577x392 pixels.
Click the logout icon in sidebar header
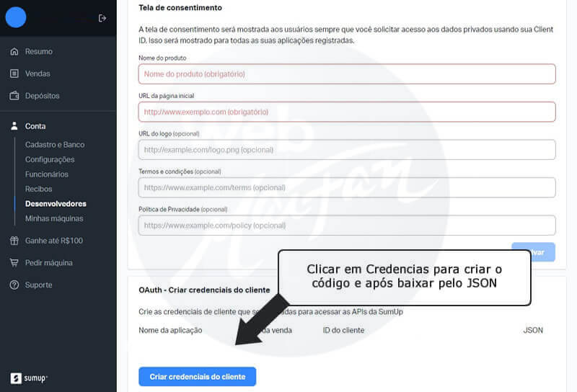(102, 18)
